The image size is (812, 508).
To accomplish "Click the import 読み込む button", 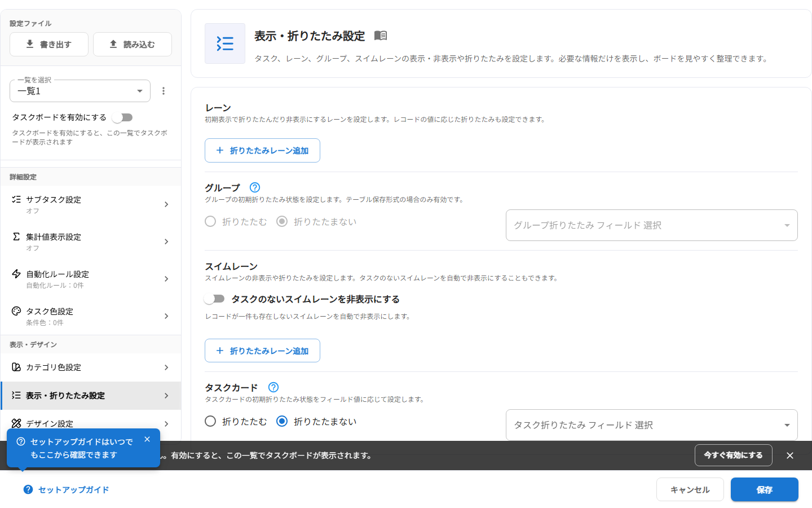I will pyautogui.click(x=133, y=44).
